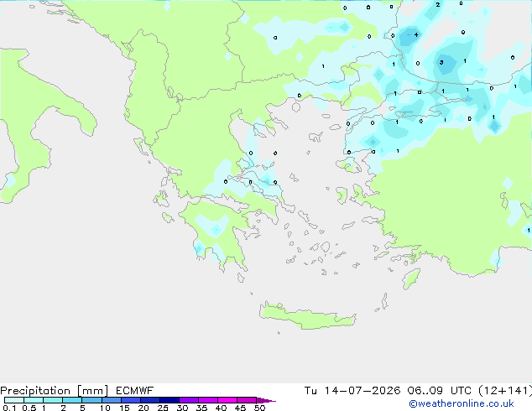Click the '15' legend scale label

click(x=124, y=408)
